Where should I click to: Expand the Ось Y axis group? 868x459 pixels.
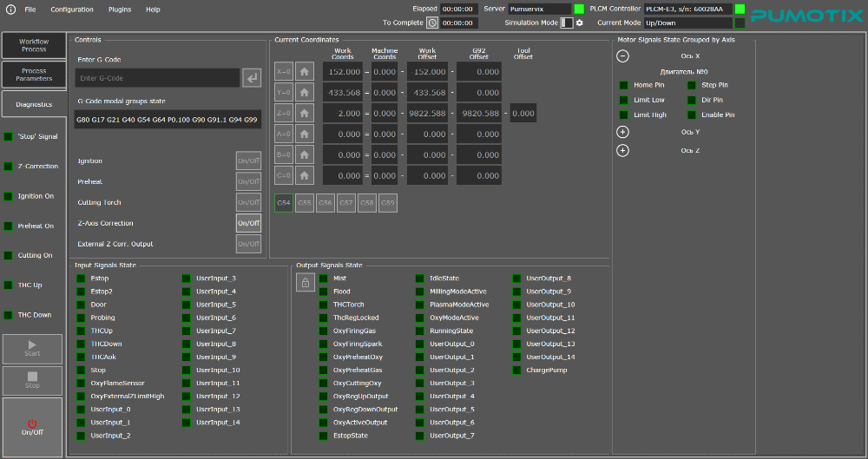pyautogui.click(x=622, y=132)
